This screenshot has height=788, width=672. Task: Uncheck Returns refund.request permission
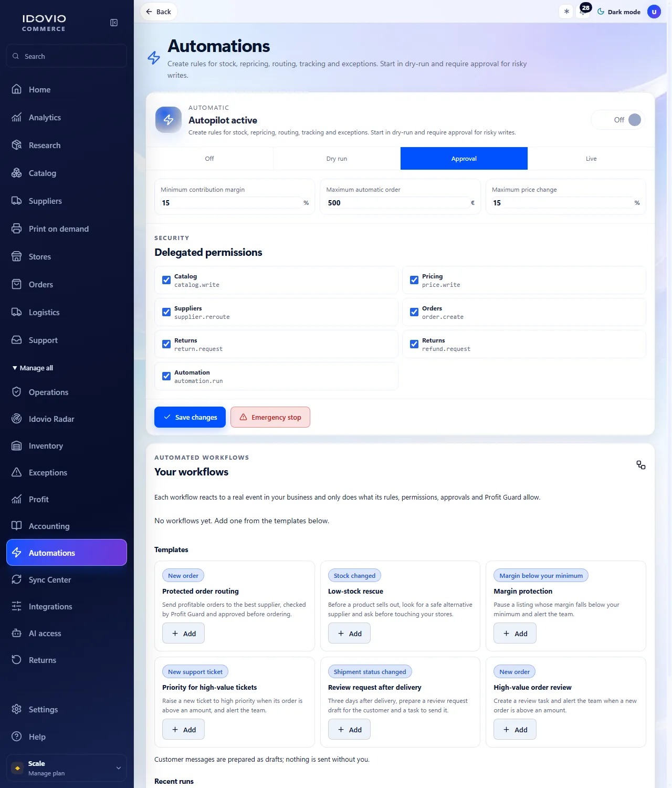pyautogui.click(x=414, y=344)
